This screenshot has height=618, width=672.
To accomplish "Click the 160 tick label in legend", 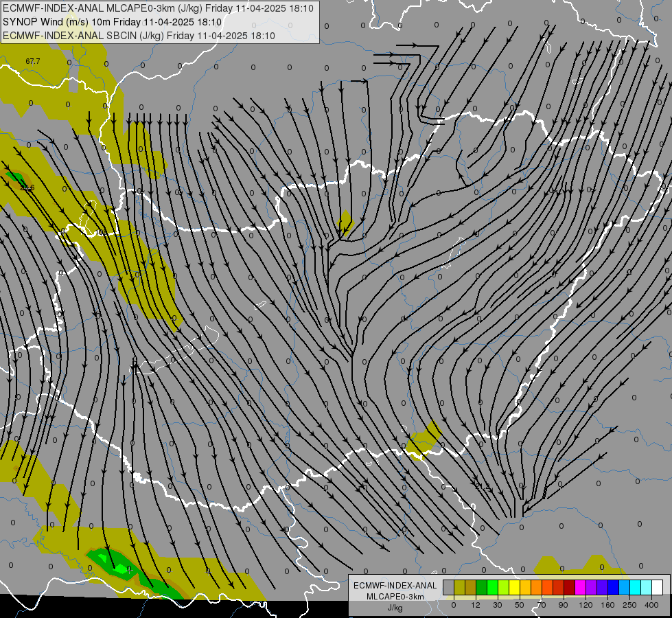I will click(607, 605).
